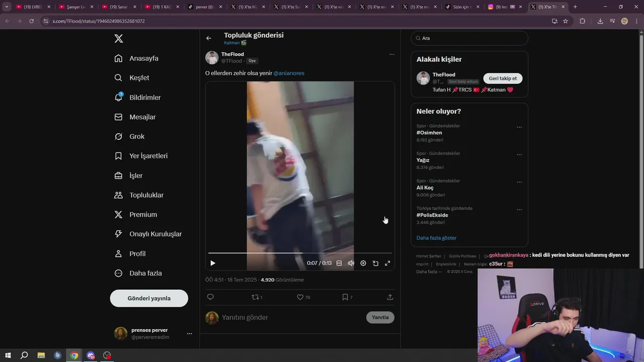Bookmark the post
Screen dimensions: 644x362
[345, 297]
